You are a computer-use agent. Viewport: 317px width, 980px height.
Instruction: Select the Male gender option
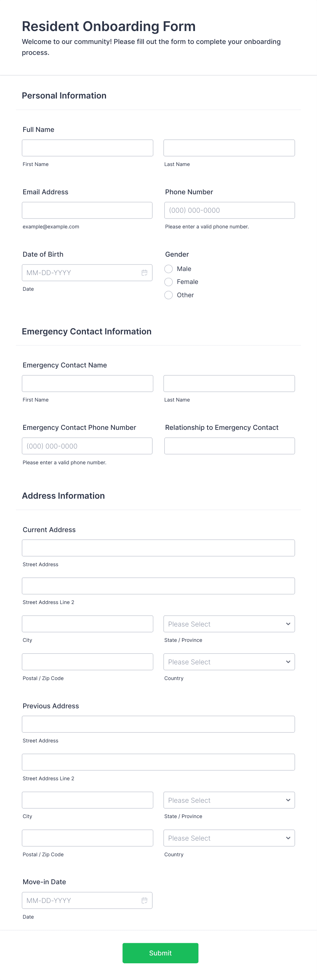(x=169, y=269)
